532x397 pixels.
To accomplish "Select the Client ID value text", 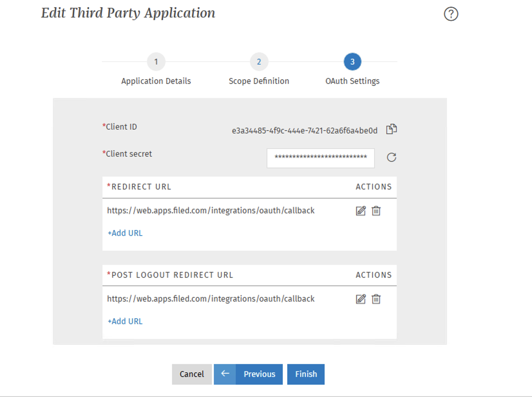I will pos(305,131).
